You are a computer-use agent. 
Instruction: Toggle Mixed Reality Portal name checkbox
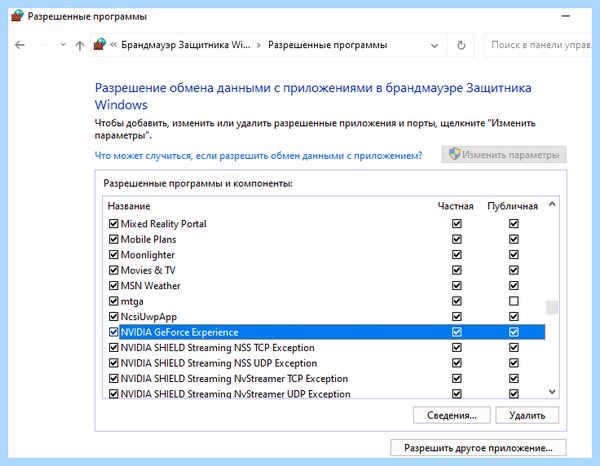113,223
